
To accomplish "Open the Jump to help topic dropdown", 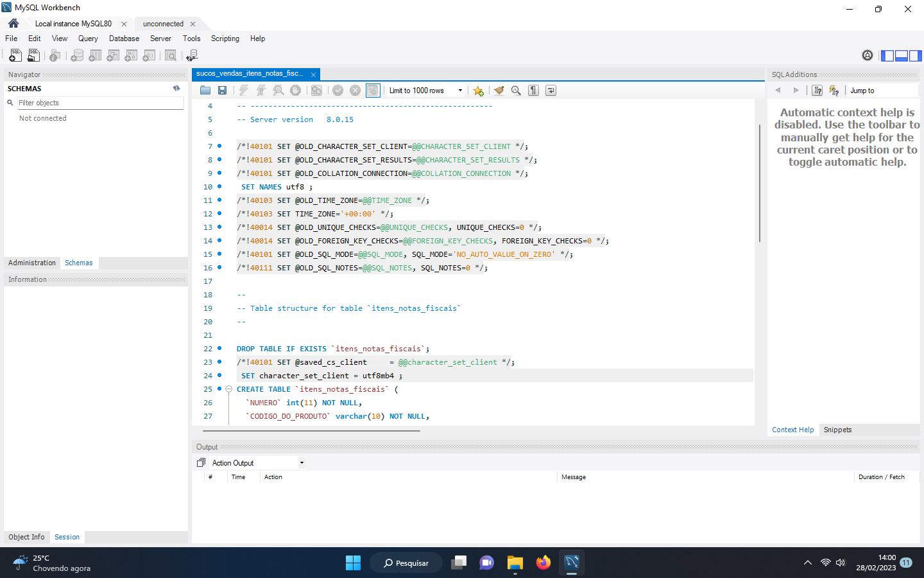I will (882, 91).
